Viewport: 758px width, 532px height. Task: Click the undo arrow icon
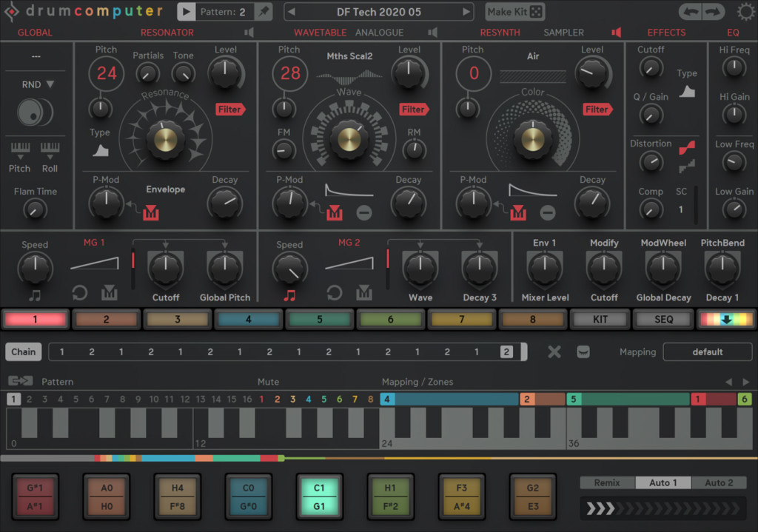click(x=690, y=12)
